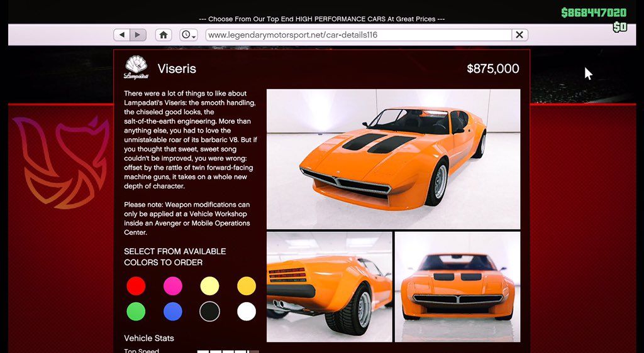Open the large front-angle Viseris photo
The height and width of the screenshot is (353, 644).
pos(393,159)
